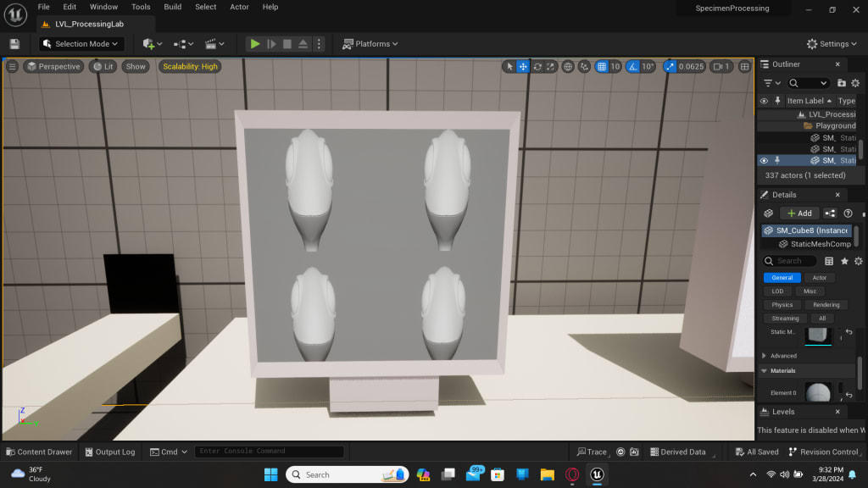Open the viewport Show flags menu
Viewport: 868px width, 488px height.
coord(136,66)
